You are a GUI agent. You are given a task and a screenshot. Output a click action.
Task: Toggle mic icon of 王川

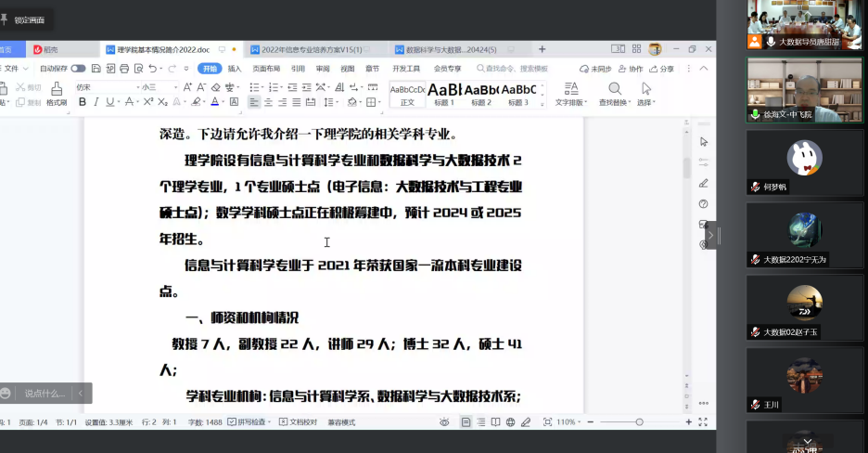755,405
